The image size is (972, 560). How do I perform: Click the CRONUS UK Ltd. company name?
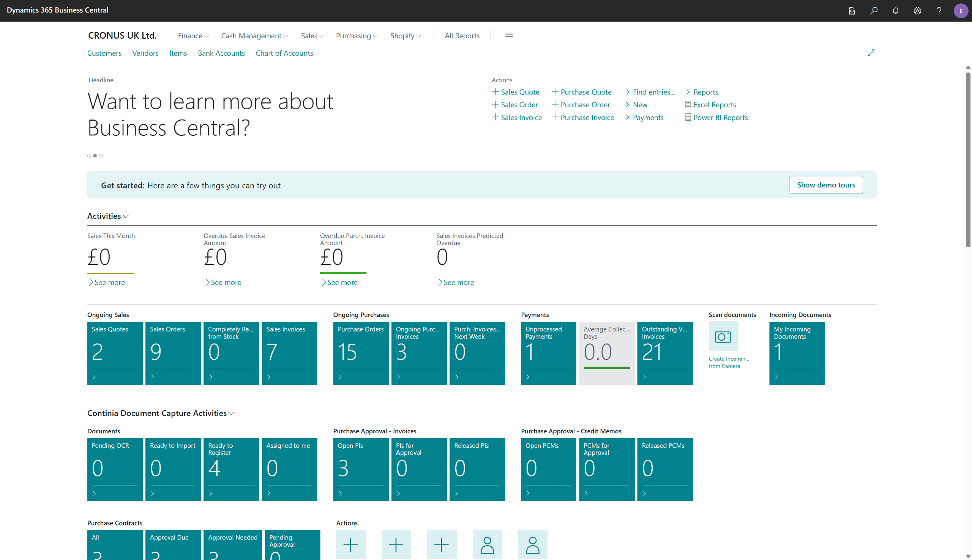coord(122,35)
